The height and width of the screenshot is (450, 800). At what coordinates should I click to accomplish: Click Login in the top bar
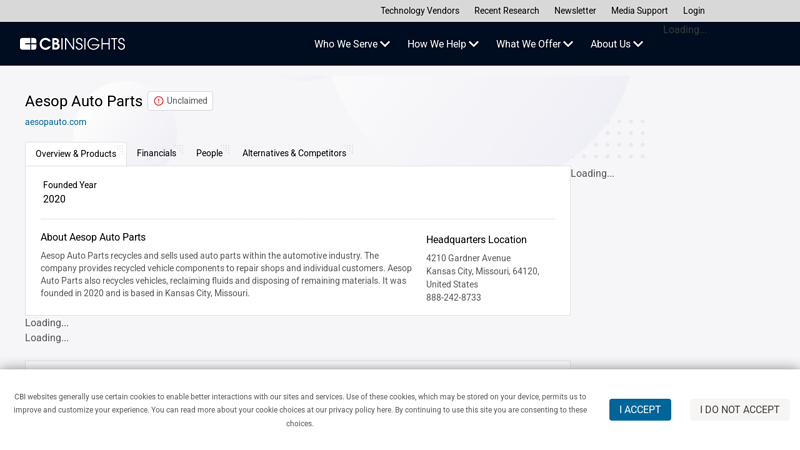(694, 11)
